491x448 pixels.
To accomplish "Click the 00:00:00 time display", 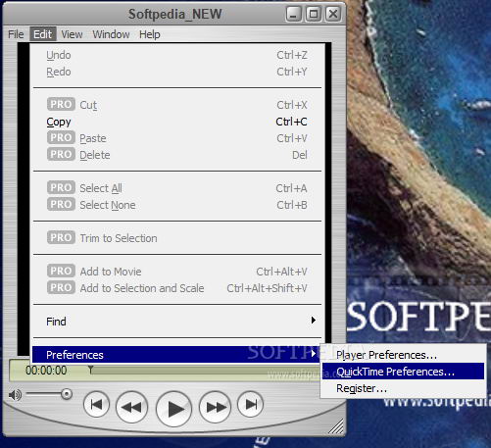I will pyautogui.click(x=46, y=371).
